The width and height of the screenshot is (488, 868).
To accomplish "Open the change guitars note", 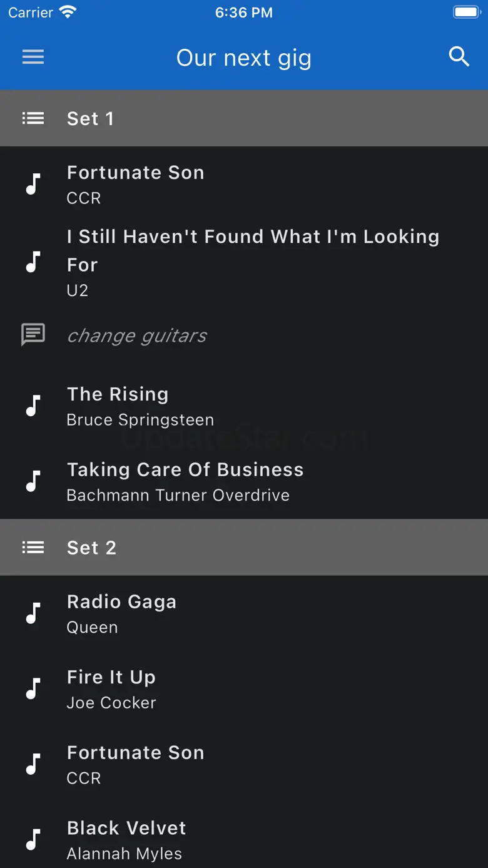I will pos(137,335).
